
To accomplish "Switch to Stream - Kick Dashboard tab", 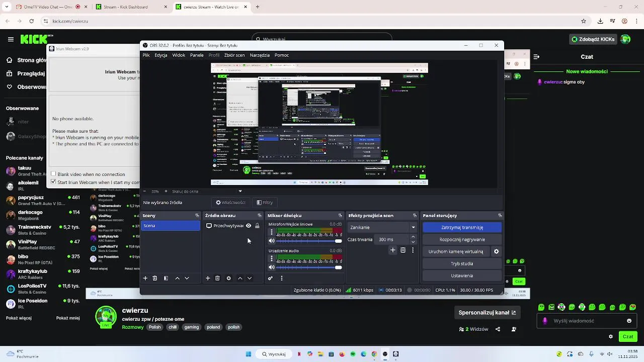I will 131,7.
